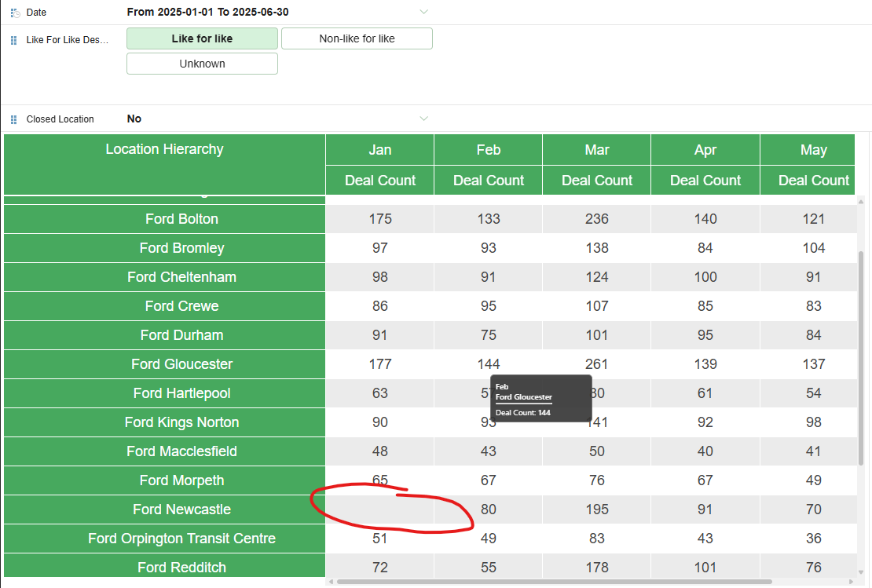Click Ford Gloucester Feb value 144
Viewport: 872px width, 588px height.
click(x=489, y=364)
